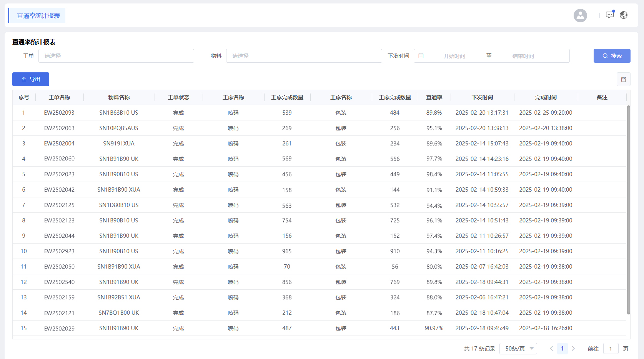Click quantity 965 in row 10
This screenshot has width=644, height=359.
pyautogui.click(x=287, y=251)
